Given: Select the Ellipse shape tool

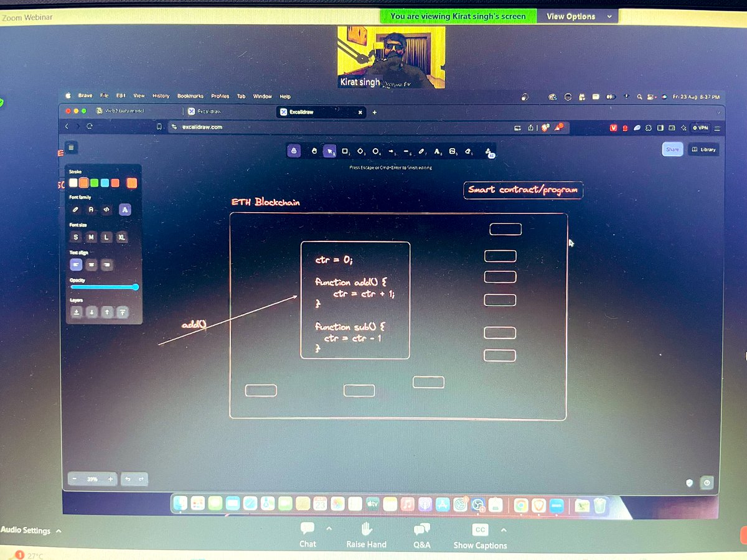Looking at the screenshot, I should [x=376, y=151].
